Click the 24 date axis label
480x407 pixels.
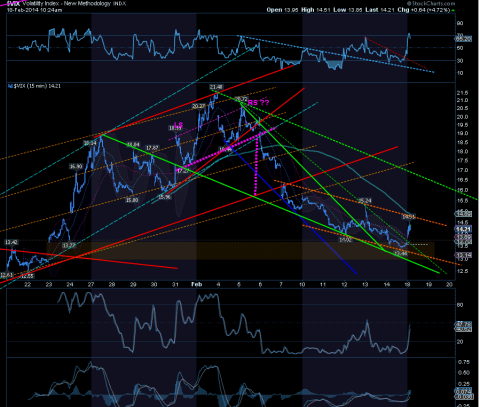tap(70, 285)
